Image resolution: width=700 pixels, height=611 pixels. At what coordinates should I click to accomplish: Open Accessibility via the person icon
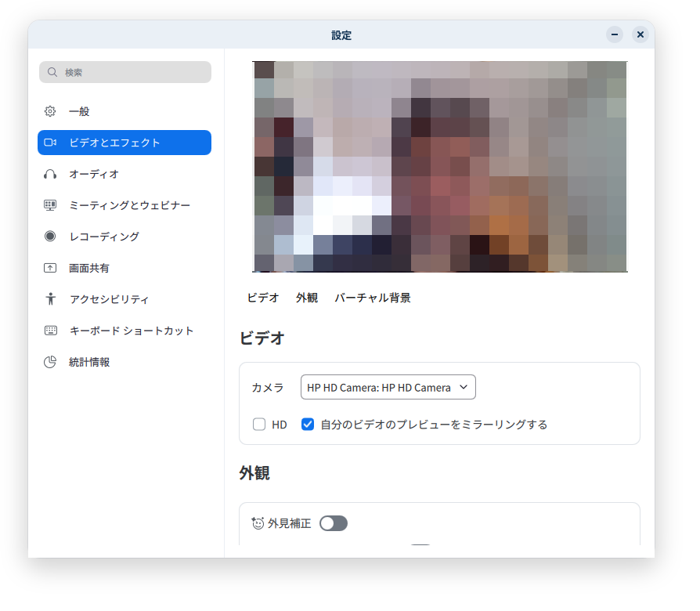[x=50, y=299]
